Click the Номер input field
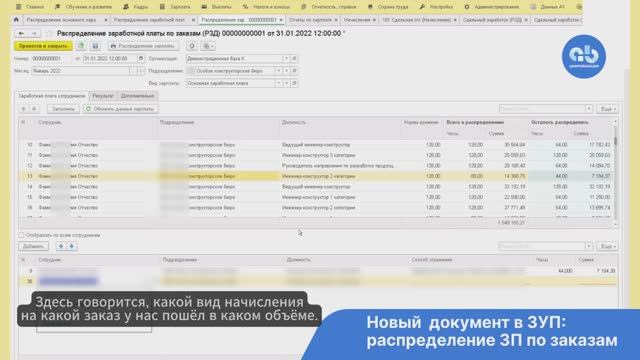 (51, 59)
